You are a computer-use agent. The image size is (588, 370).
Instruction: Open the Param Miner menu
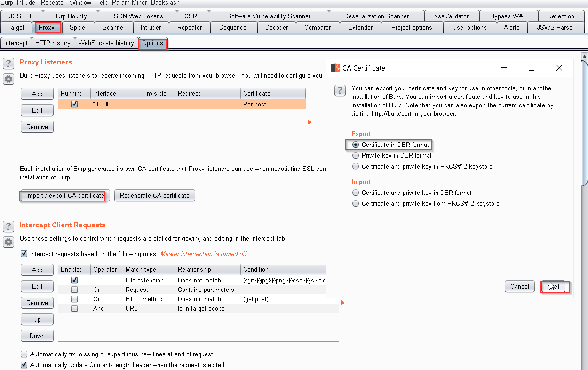click(129, 3)
